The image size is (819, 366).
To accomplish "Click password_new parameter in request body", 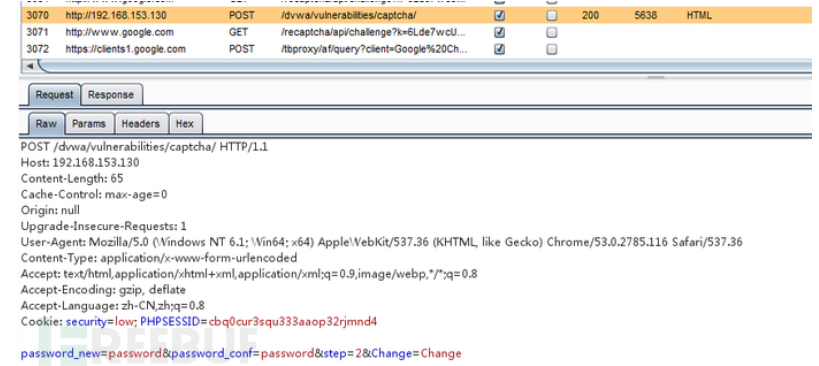I will [91, 353].
